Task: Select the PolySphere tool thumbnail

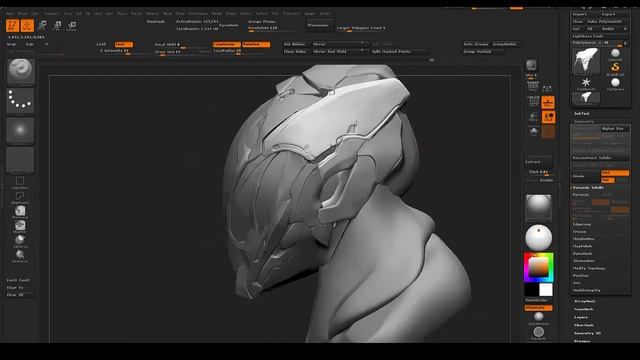Action: coord(615,83)
